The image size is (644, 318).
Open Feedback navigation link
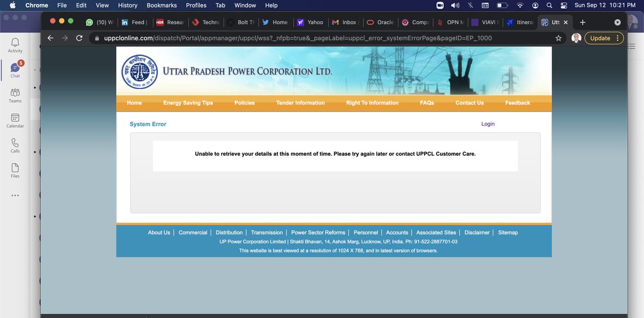(517, 103)
